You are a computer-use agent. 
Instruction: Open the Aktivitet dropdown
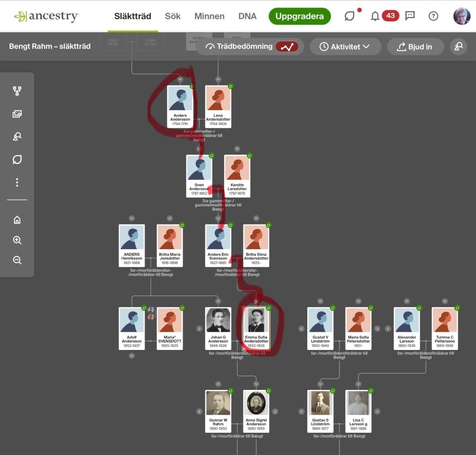pyautogui.click(x=345, y=46)
